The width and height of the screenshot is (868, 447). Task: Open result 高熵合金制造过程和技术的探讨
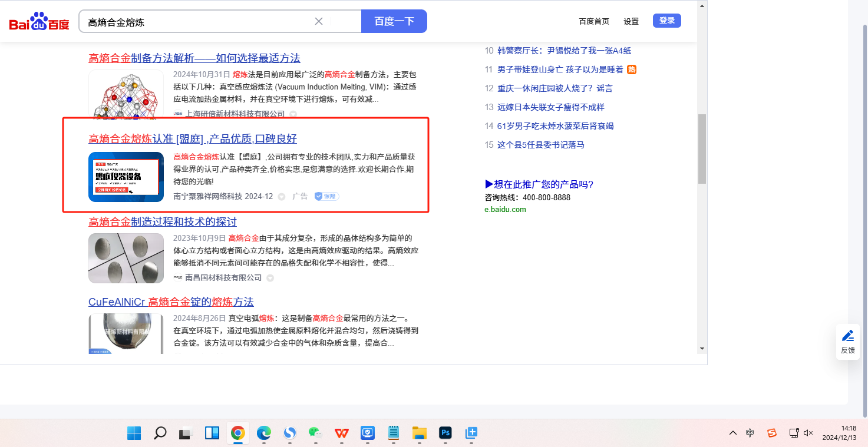tap(163, 222)
